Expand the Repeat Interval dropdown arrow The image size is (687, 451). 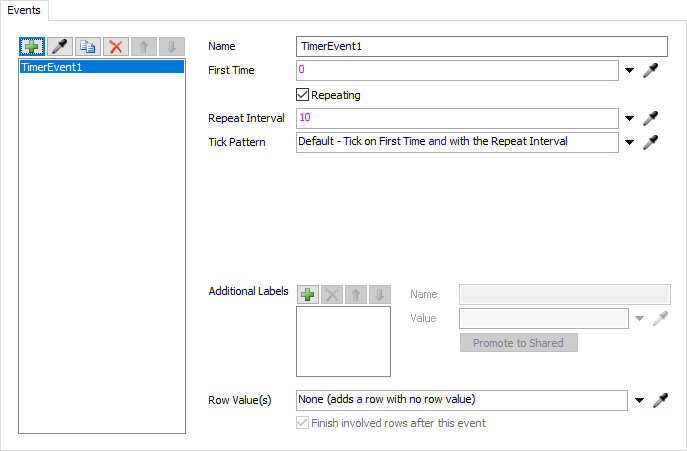coord(630,118)
